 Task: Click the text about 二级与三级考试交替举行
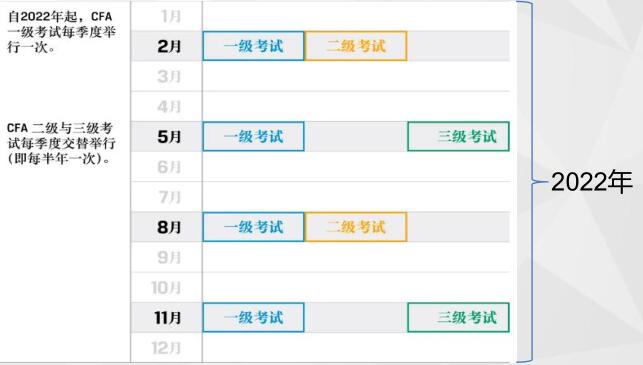click(x=62, y=143)
